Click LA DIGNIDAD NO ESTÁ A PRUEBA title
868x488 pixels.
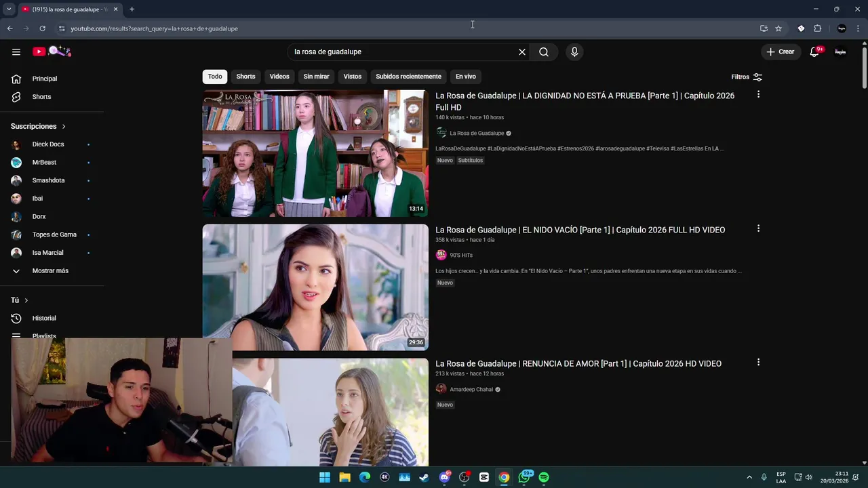[x=585, y=102]
